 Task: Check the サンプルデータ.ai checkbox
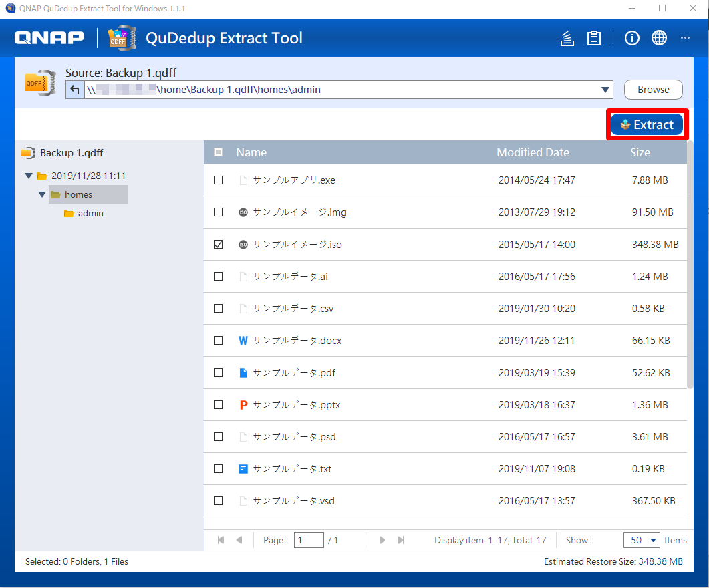point(218,277)
